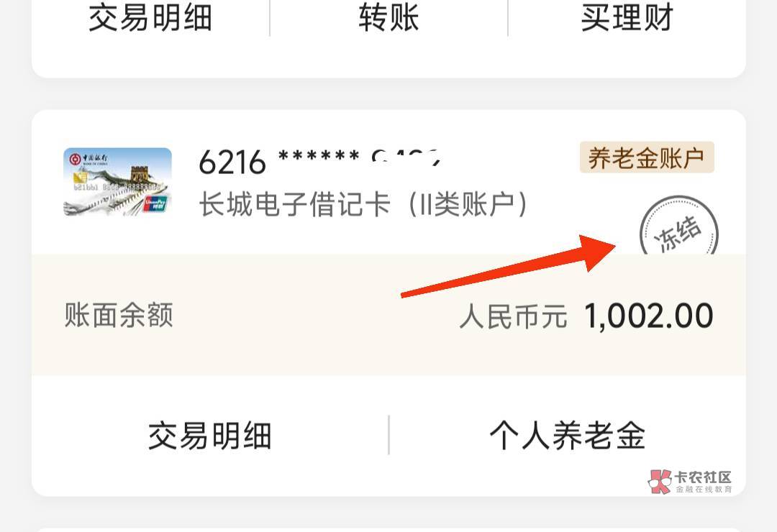The width and height of the screenshot is (777, 532).
Task: Tap the UnionPay logo on the card
Action: pos(155,203)
